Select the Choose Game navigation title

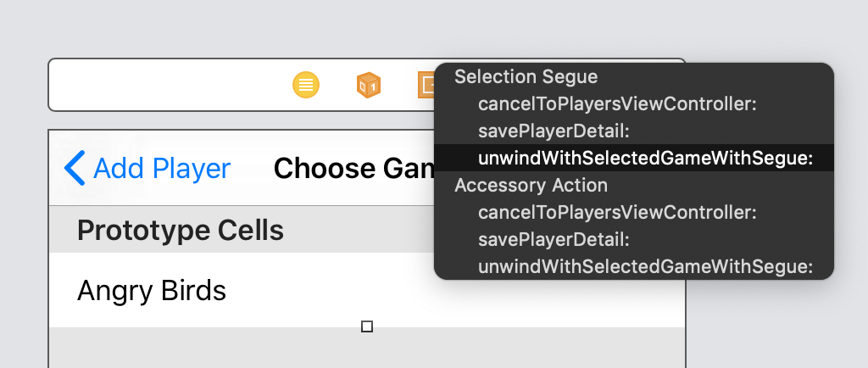tap(353, 168)
